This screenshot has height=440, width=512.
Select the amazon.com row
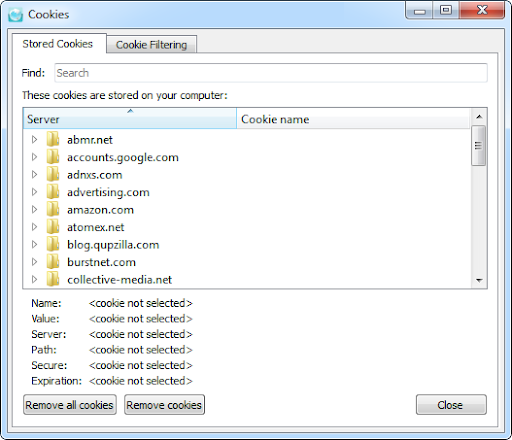pos(247,209)
